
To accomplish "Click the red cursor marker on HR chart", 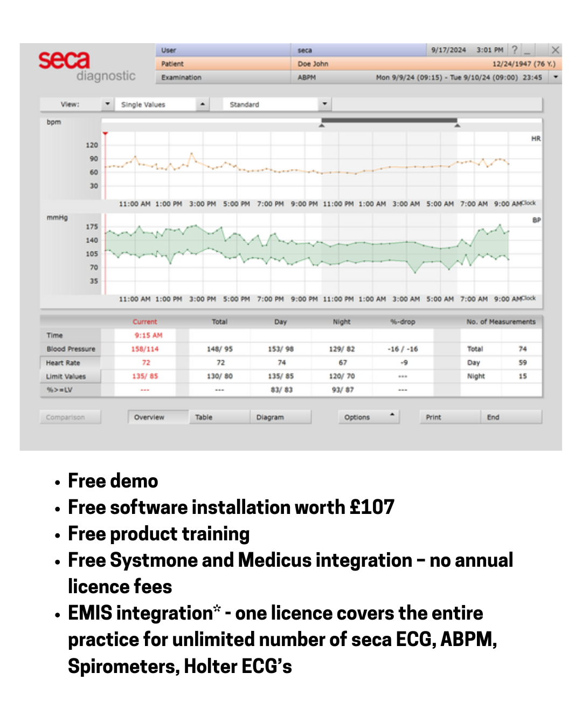I will [106, 133].
